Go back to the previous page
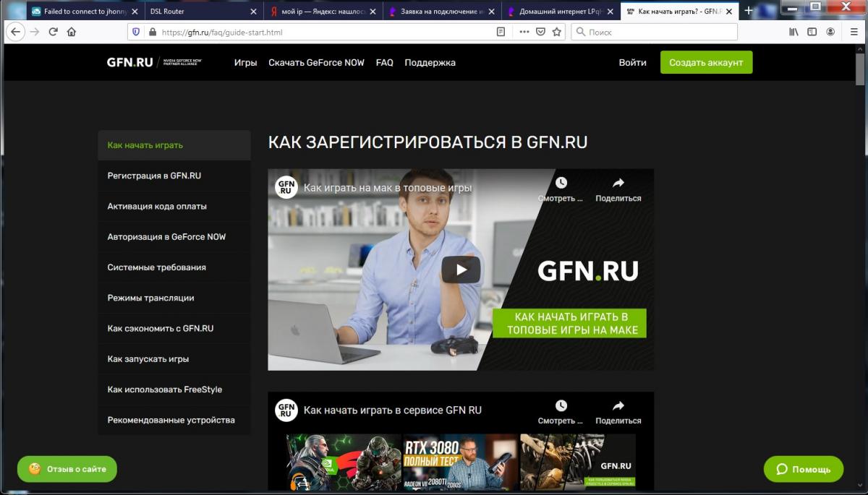Screen dimensions: 868x495 coord(15,32)
